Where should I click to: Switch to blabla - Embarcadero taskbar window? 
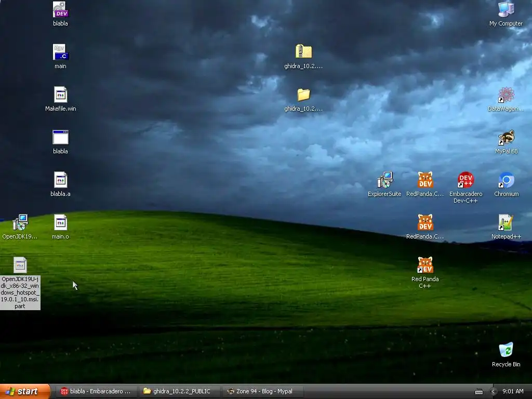click(x=96, y=391)
